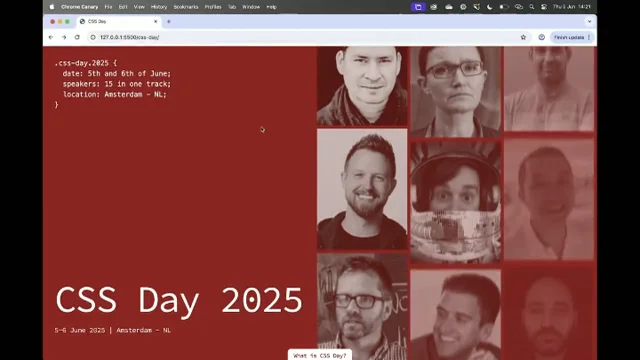640x360 pixels.
Task: Open the Help menu
Action: point(271,7)
